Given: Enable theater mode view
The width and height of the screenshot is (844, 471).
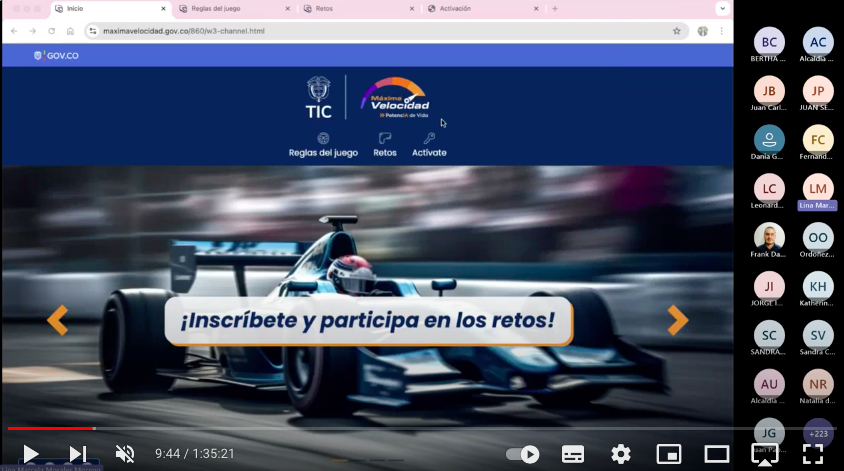Looking at the screenshot, I should pos(717,454).
